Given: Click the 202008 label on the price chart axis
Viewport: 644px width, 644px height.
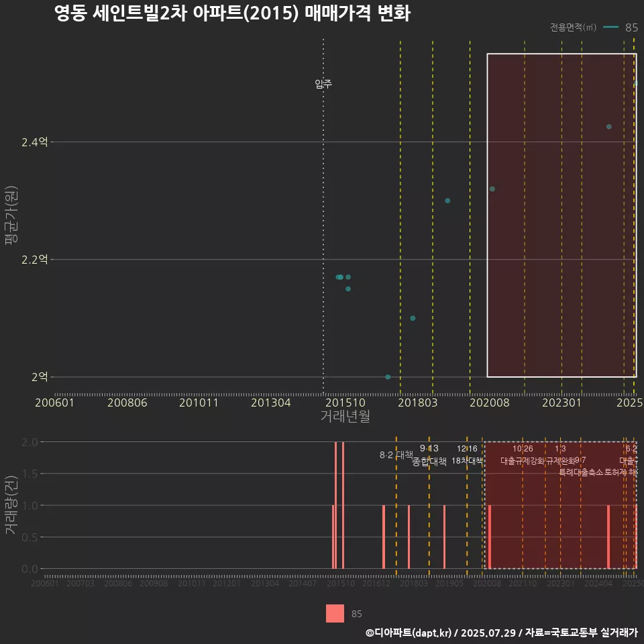Looking at the screenshot, I should (490, 402).
